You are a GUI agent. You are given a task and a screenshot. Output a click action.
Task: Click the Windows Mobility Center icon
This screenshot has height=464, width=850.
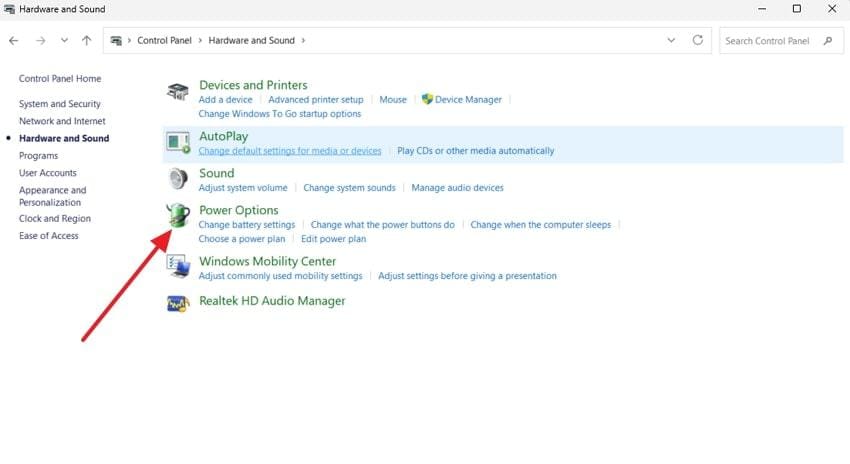(178, 266)
